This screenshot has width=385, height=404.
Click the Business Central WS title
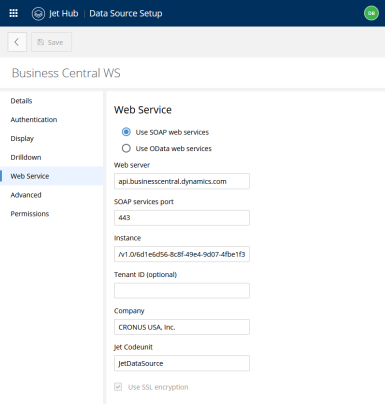66,73
